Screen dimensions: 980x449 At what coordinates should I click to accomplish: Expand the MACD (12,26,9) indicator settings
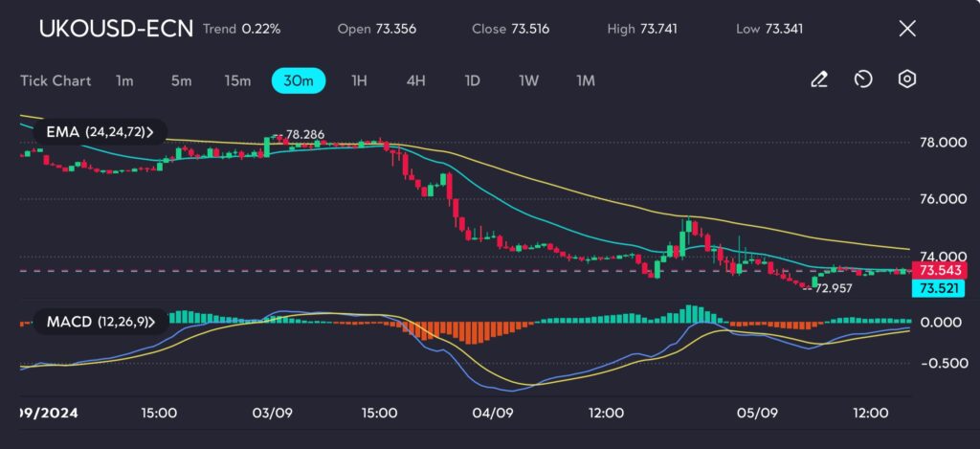pos(100,322)
